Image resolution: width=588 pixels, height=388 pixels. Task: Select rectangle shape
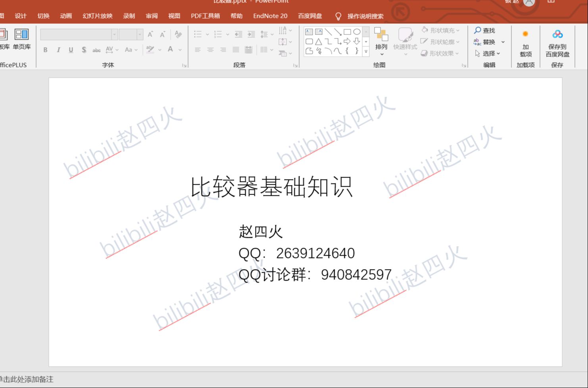click(x=347, y=32)
